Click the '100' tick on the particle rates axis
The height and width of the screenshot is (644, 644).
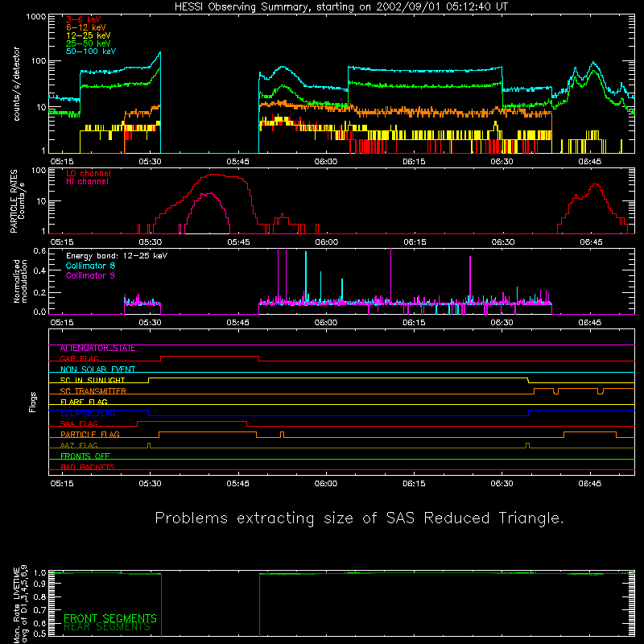(38, 171)
